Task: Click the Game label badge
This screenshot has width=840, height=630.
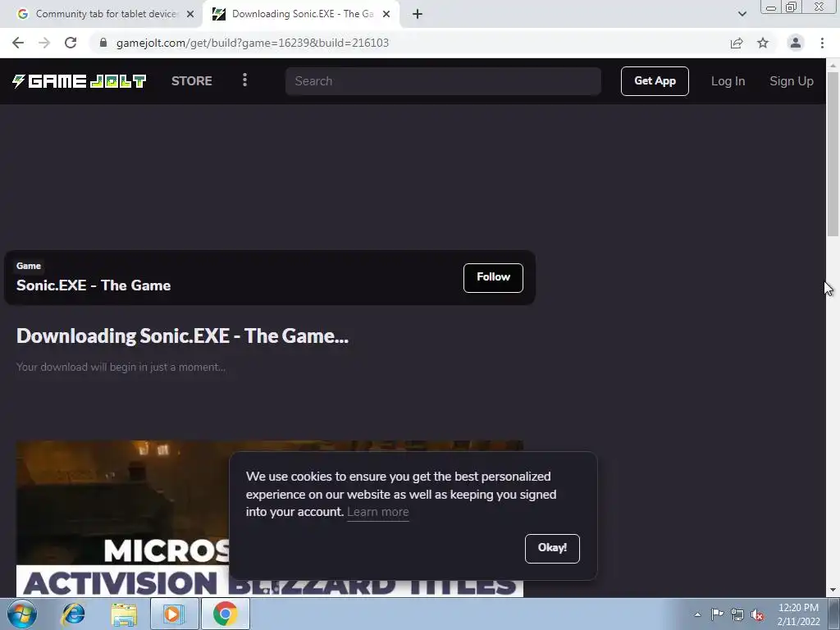Action: coord(29,266)
